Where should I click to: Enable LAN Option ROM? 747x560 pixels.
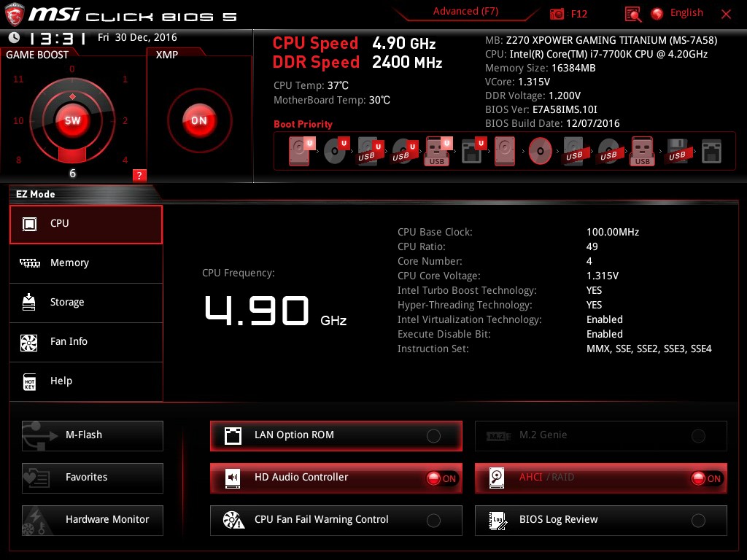click(433, 436)
